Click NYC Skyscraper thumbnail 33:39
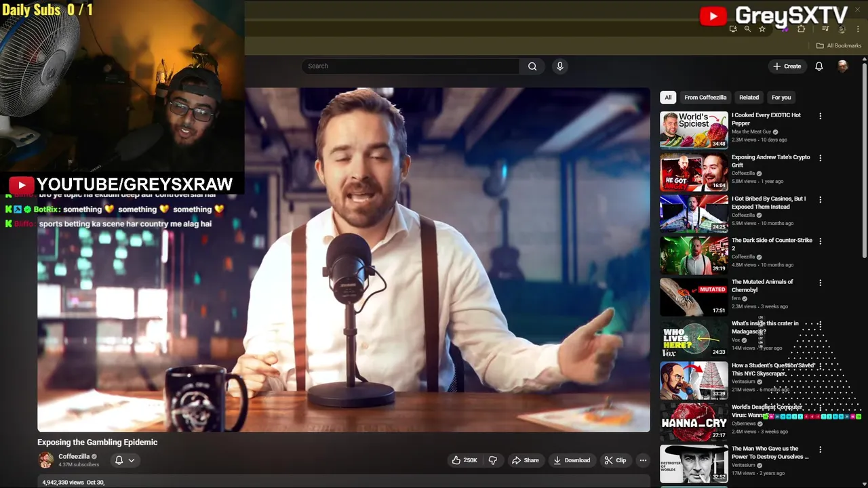The image size is (868, 488). coord(694,380)
